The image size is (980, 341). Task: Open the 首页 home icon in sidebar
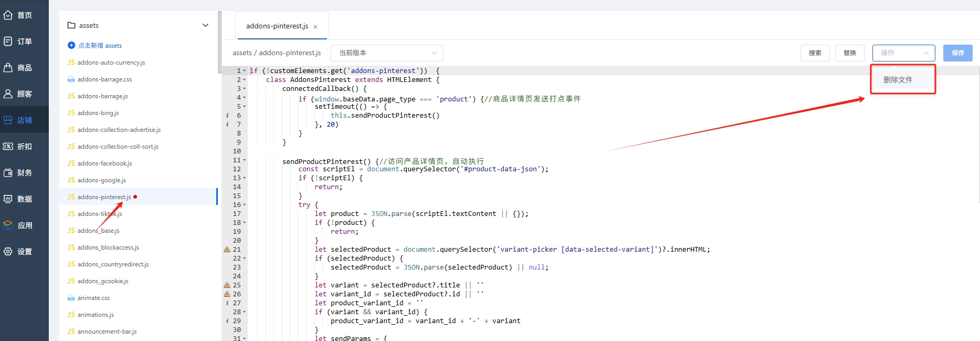8,15
